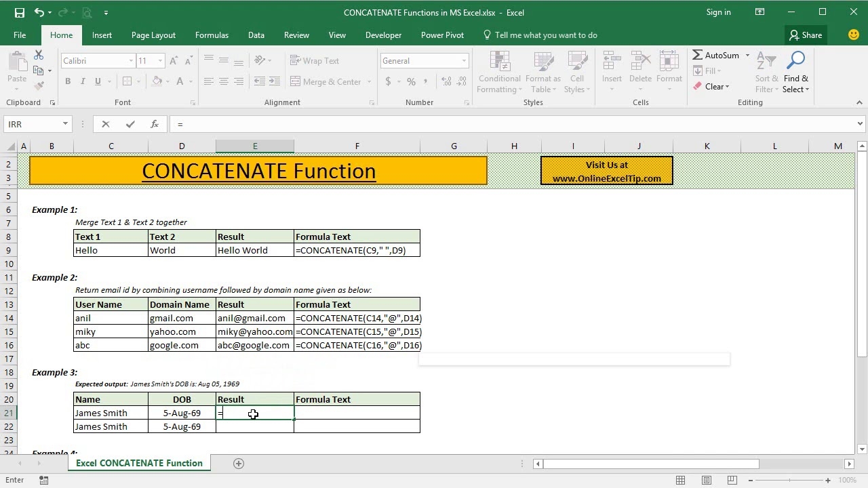Open Find & Select magnifier menu
Image resolution: width=868 pixels, height=488 pixels.
(x=796, y=72)
